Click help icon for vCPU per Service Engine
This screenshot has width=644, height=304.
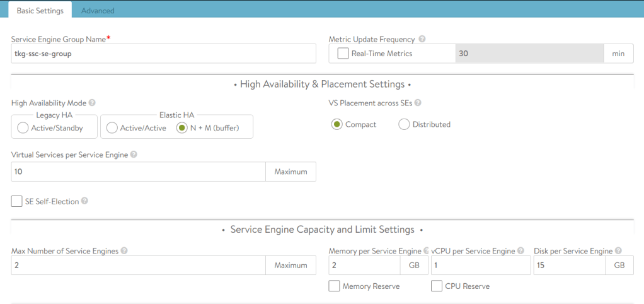[x=521, y=250]
